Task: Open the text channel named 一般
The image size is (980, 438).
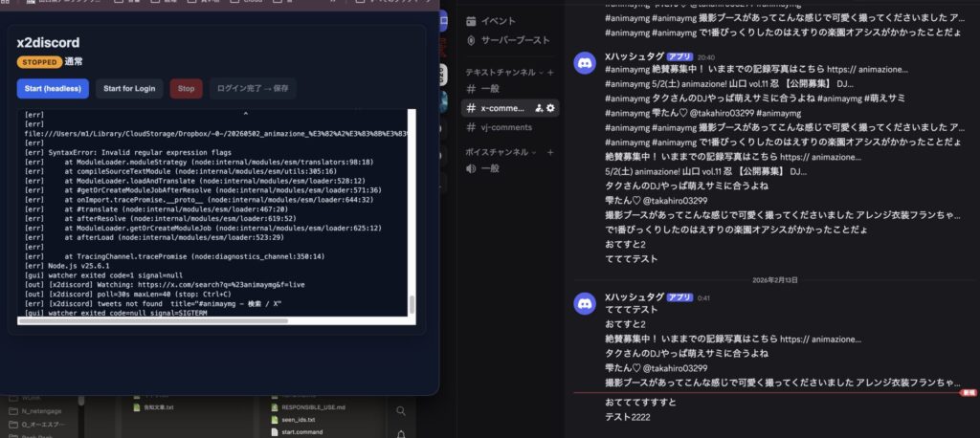Action: click(x=511, y=89)
